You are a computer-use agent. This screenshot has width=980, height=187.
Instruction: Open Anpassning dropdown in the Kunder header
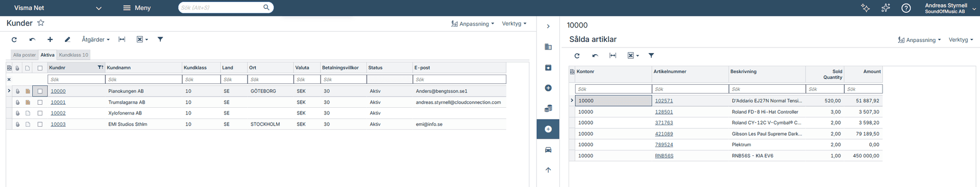[x=473, y=24]
